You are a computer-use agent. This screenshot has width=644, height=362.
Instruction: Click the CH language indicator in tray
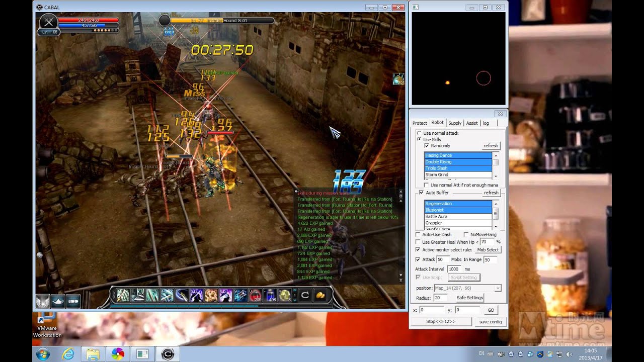tap(481, 353)
